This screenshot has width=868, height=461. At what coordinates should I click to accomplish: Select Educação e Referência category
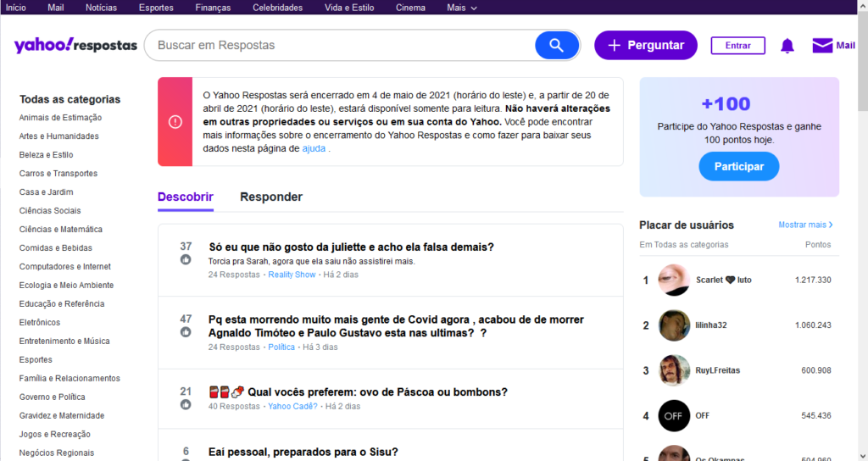pos(62,304)
